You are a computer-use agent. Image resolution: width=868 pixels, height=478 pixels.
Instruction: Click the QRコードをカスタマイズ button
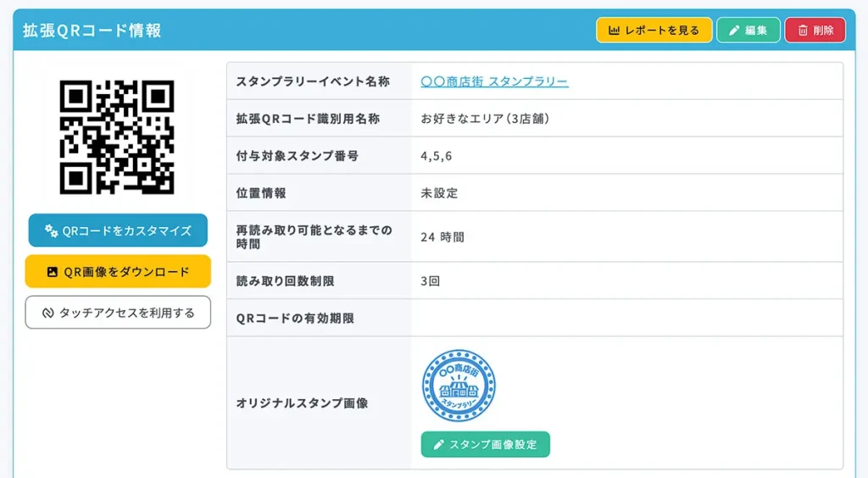(x=118, y=231)
